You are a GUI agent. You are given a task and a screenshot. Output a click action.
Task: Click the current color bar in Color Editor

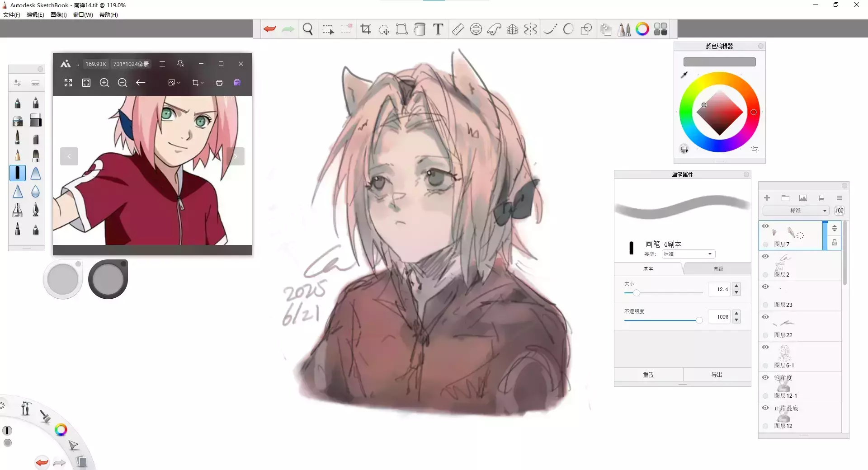[719, 62]
